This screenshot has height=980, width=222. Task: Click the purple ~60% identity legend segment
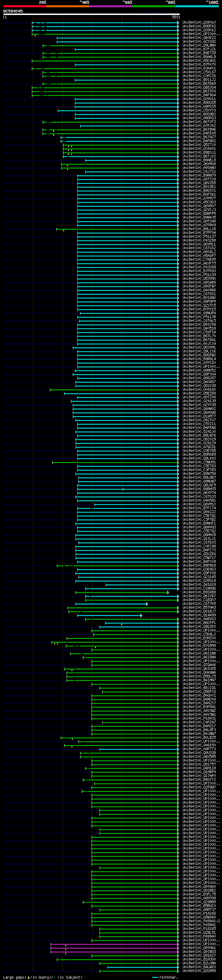coord(111,6)
